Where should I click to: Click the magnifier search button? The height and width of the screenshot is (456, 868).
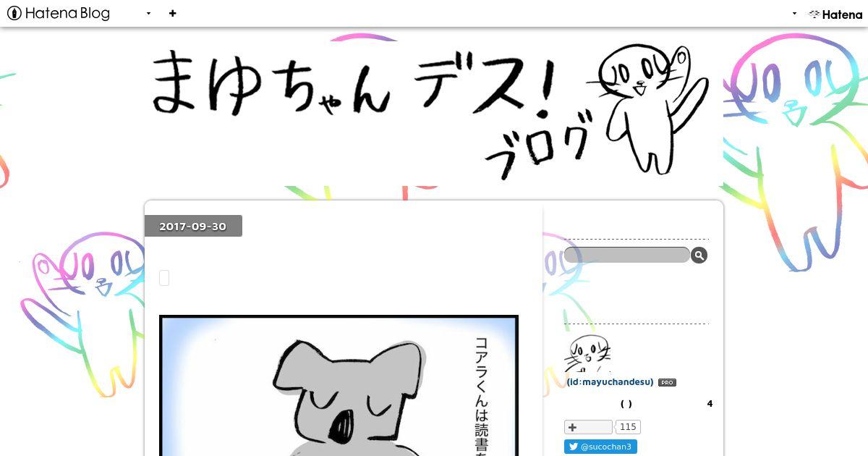pyautogui.click(x=699, y=255)
